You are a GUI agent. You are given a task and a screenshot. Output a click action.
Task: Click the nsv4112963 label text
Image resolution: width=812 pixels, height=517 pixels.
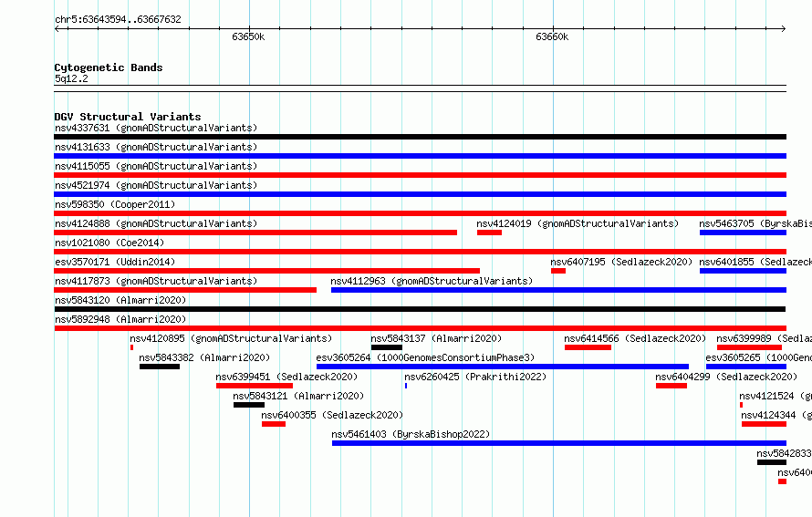pos(432,281)
